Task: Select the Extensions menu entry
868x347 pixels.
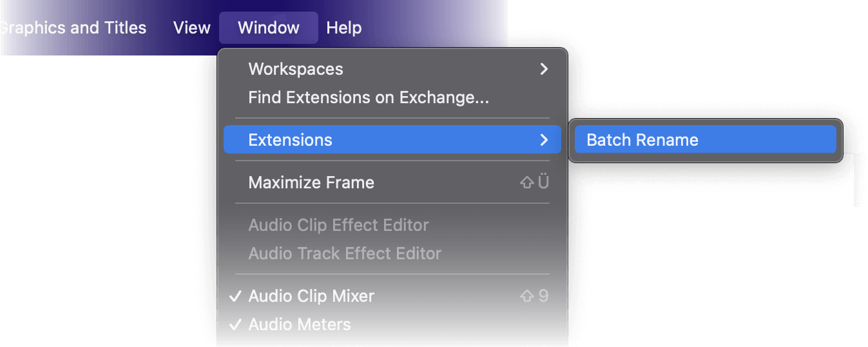Action: pyautogui.click(x=291, y=140)
